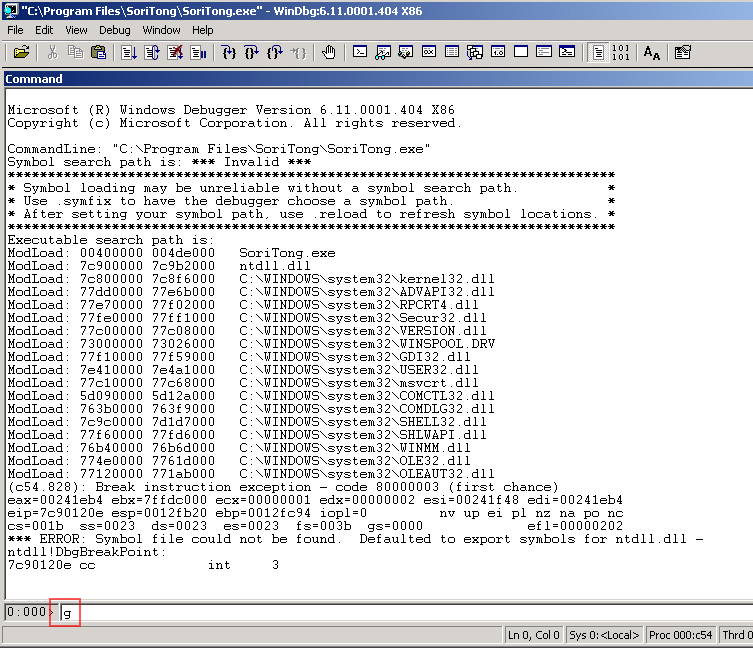Open the Debug menu
The image size is (753, 648).
coord(114,30)
